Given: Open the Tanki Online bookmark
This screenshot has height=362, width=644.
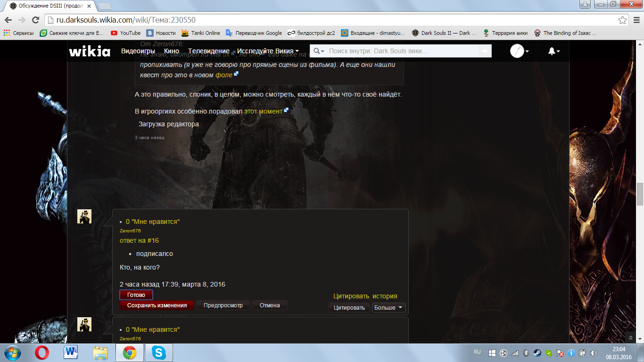Looking at the screenshot, I should (201, 33).
